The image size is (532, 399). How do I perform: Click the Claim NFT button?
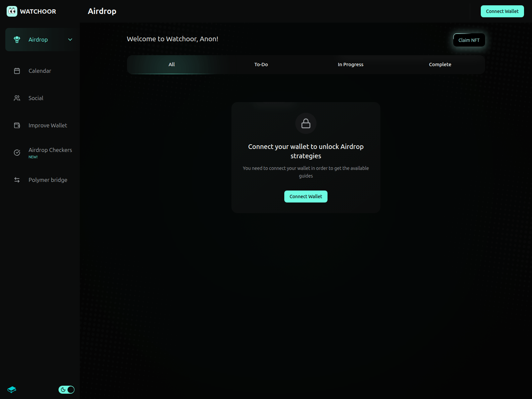(469, 40)
